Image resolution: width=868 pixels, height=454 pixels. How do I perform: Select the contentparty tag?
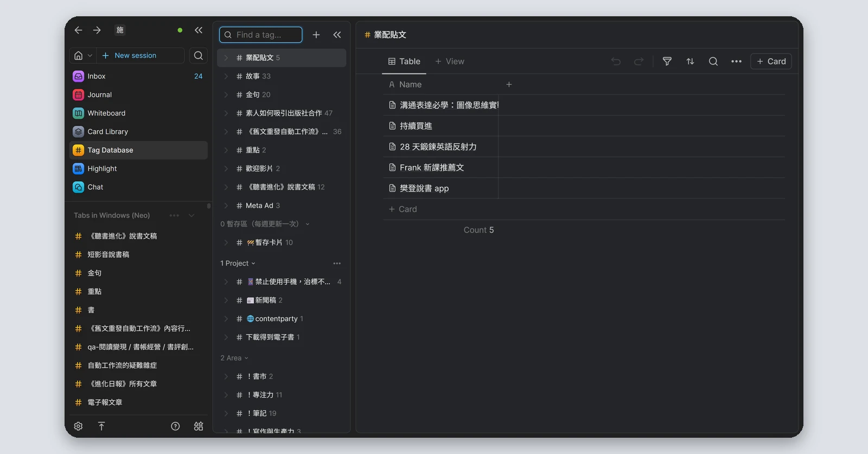click(282, 319)
